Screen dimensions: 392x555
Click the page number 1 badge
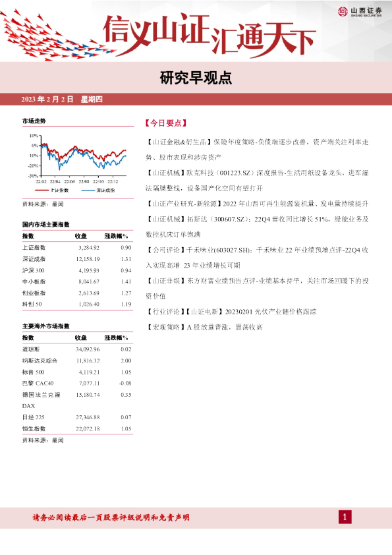[345, 517]
